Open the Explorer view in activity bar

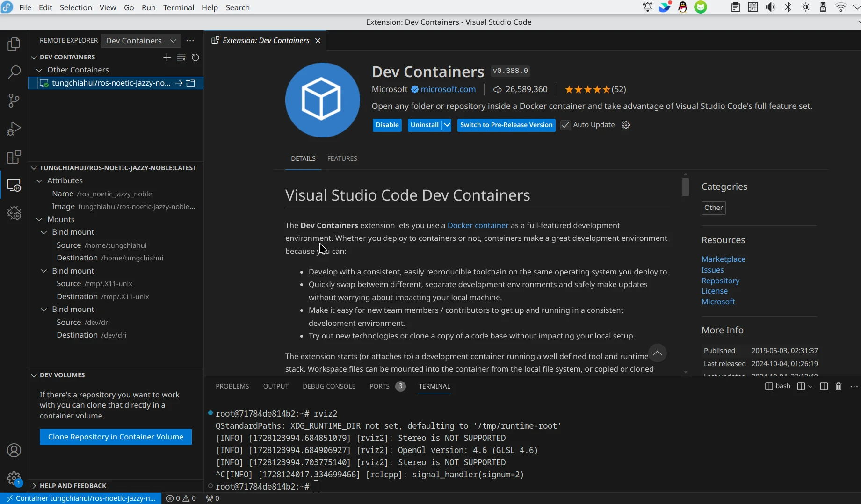(x=14, y=44)
